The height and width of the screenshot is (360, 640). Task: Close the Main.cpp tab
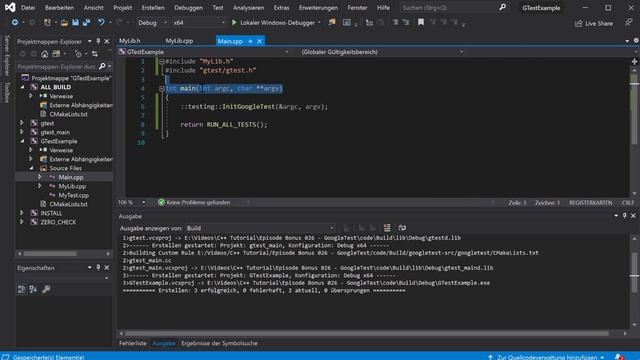259,41
